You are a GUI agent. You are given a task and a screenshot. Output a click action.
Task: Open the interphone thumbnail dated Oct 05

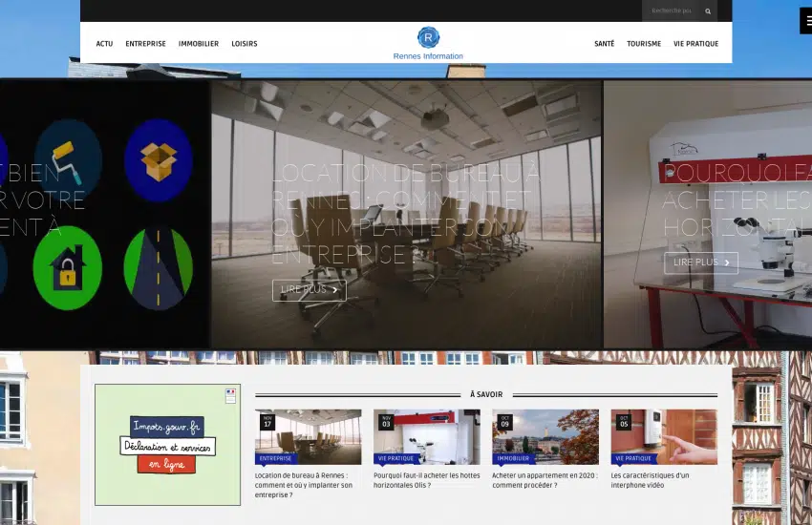point(664,436)
